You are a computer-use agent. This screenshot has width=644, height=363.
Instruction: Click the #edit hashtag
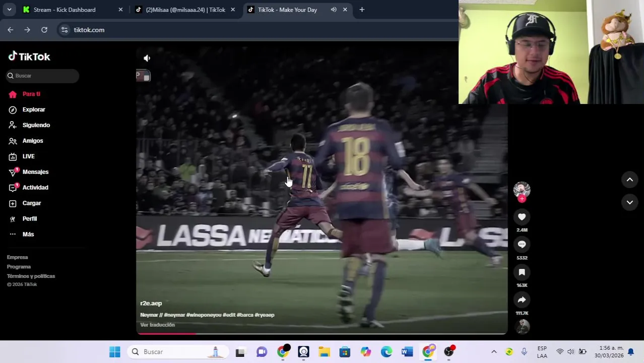(229, 315)
